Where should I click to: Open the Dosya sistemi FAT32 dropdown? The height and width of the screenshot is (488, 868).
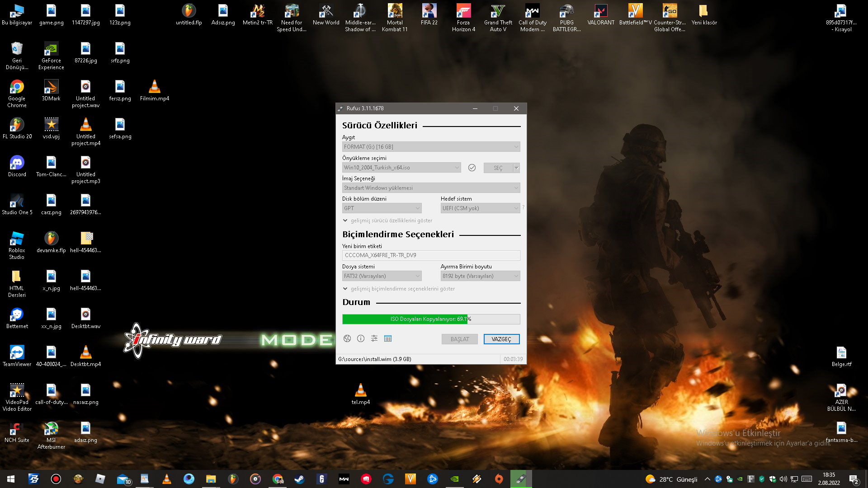382,276
